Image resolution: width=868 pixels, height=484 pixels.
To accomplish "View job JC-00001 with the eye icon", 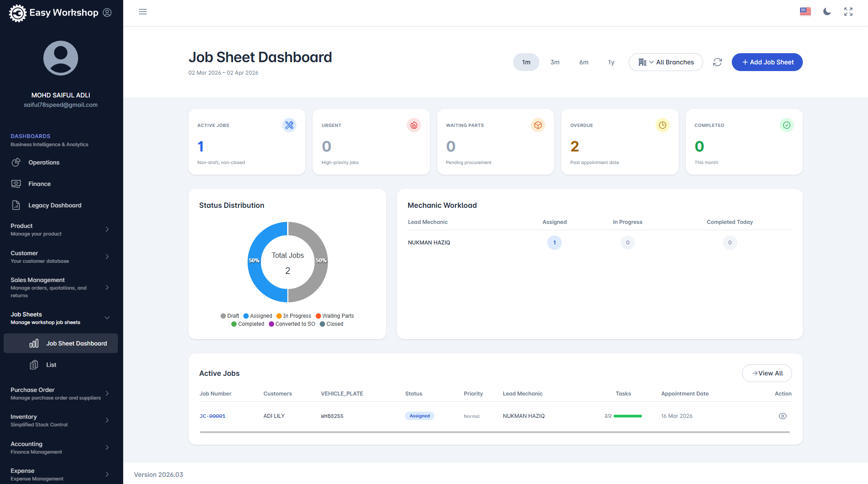I will click(x=783, y=416).
